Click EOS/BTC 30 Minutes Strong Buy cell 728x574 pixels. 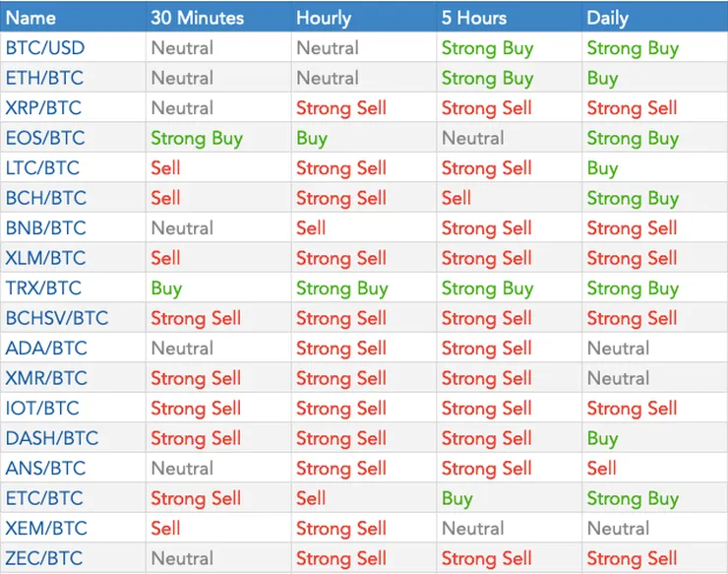tap(197, 138)
